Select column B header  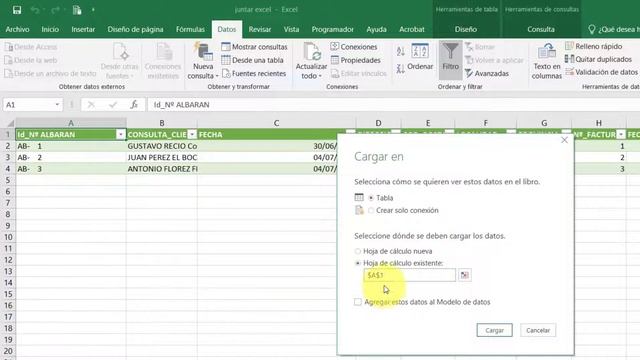[x=162, y=123]
